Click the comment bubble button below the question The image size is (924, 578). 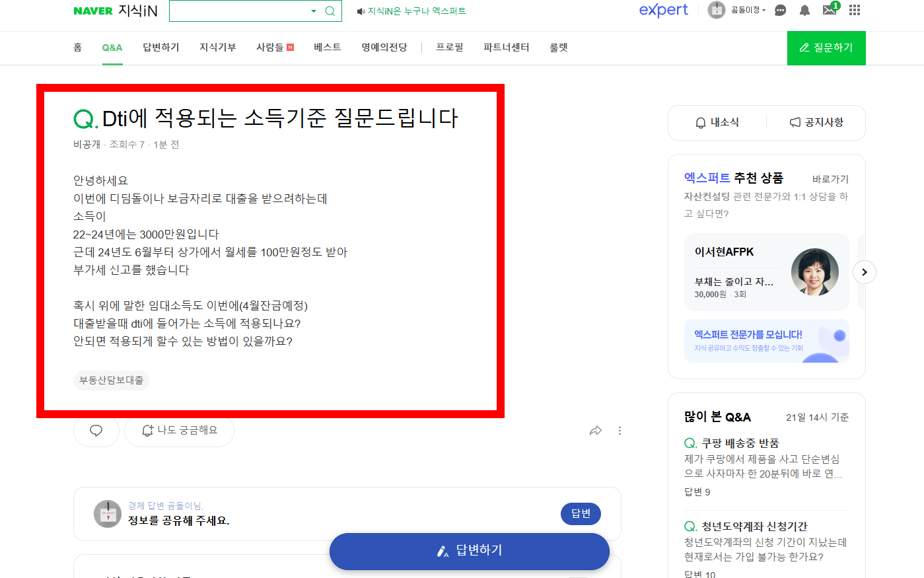click(x=96, y=431)
